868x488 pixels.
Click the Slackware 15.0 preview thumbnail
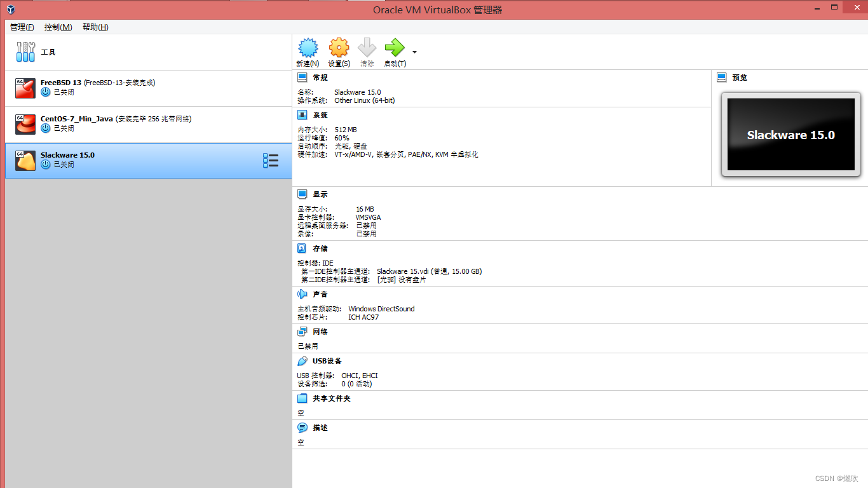[791, 135]
